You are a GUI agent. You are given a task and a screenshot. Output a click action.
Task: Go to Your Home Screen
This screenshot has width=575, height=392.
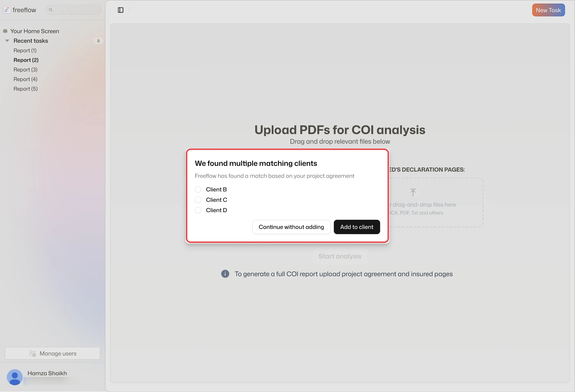click(x=35, y=31)
